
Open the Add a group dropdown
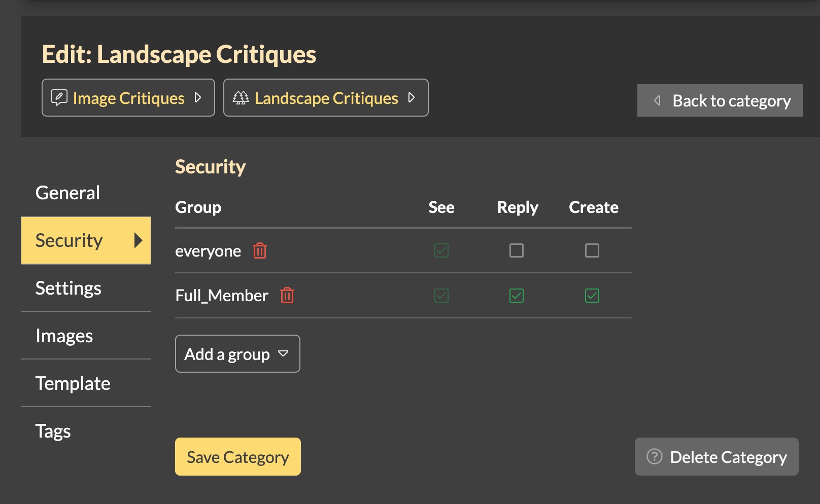click(x=237, y=354)
